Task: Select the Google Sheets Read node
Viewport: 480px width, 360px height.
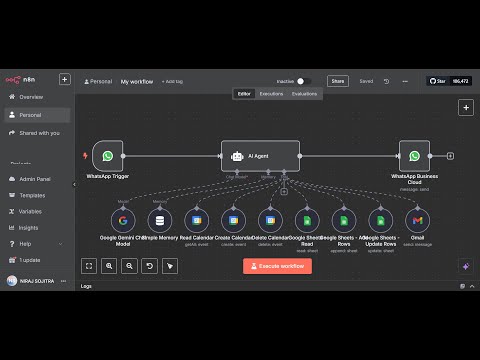Action: [x=307, y=220]
